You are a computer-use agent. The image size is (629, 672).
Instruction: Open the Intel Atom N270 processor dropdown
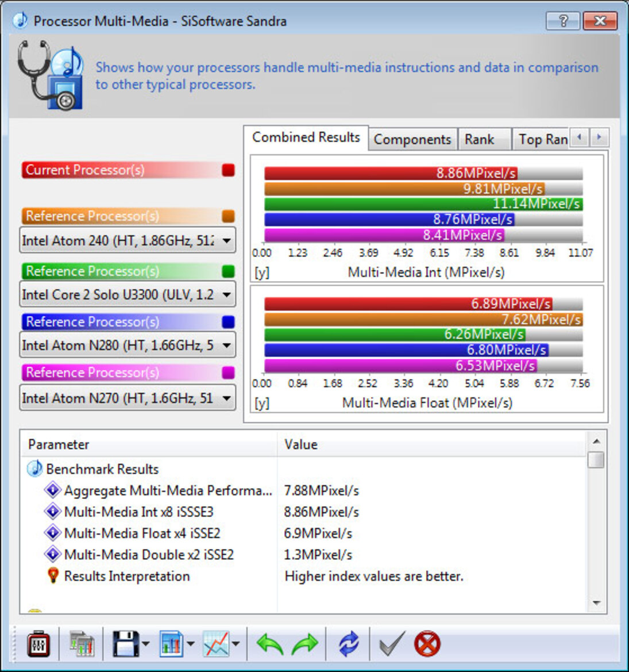click(128, 398)
